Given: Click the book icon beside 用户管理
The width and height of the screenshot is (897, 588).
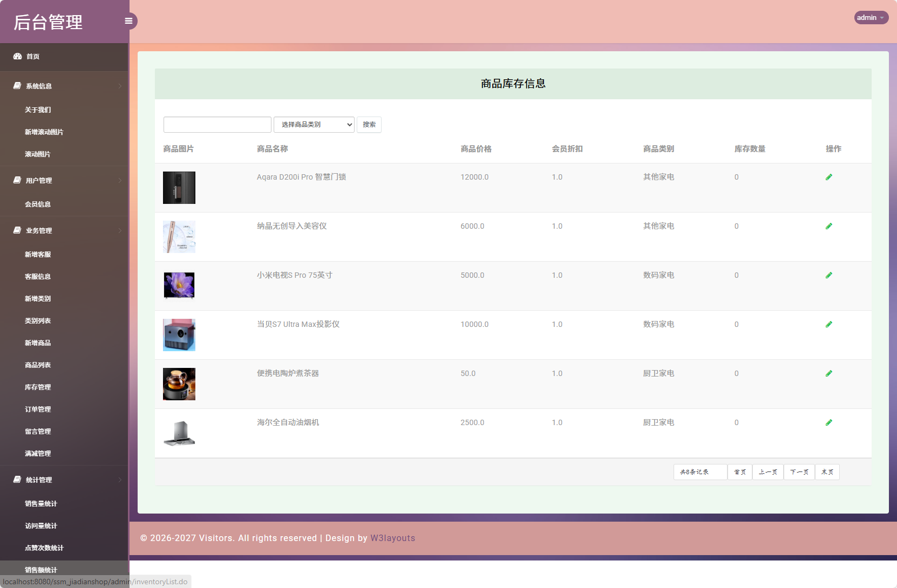Looking at the screenshot, I should click(17, 180).
